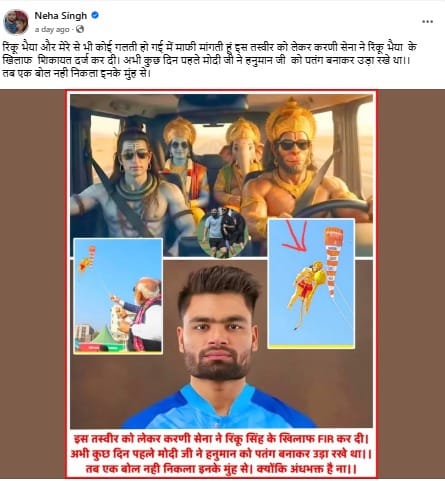Open the deities-in-car picture at top
The image size is (445, 481).
tap(221, 175)
